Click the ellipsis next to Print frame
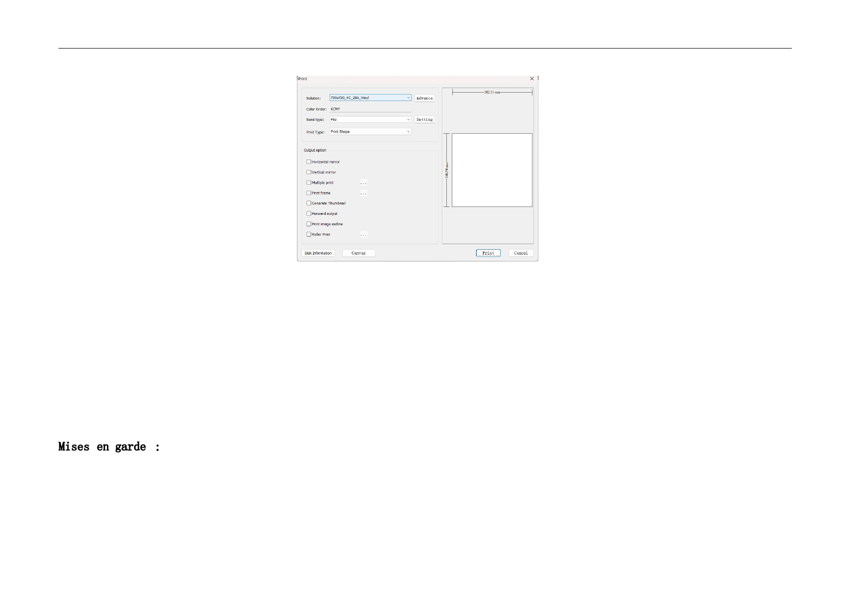The image size is (868, 614). click(x=364, y=193)
